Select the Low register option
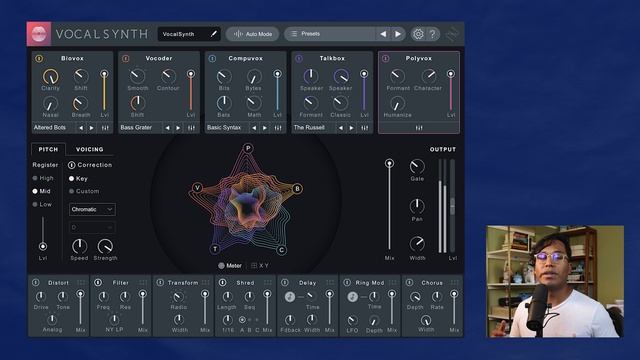The image size is (640, 360). click(42, 204)
